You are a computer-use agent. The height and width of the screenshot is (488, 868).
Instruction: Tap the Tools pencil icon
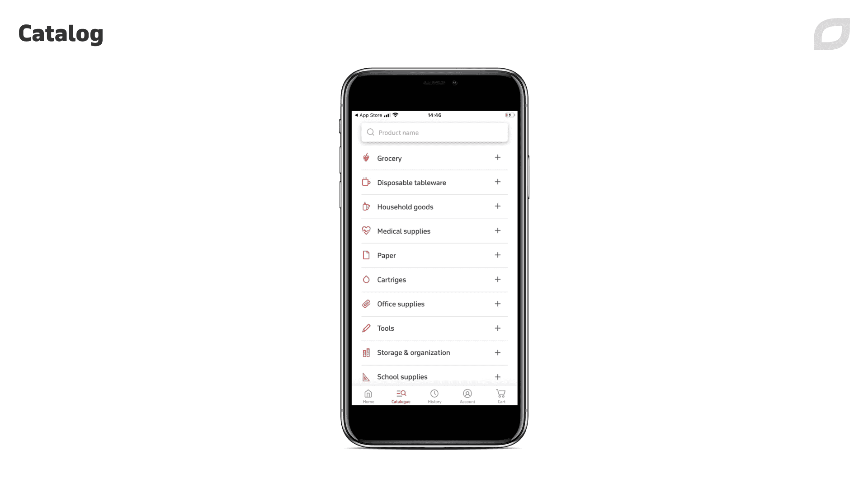point(366,328)
